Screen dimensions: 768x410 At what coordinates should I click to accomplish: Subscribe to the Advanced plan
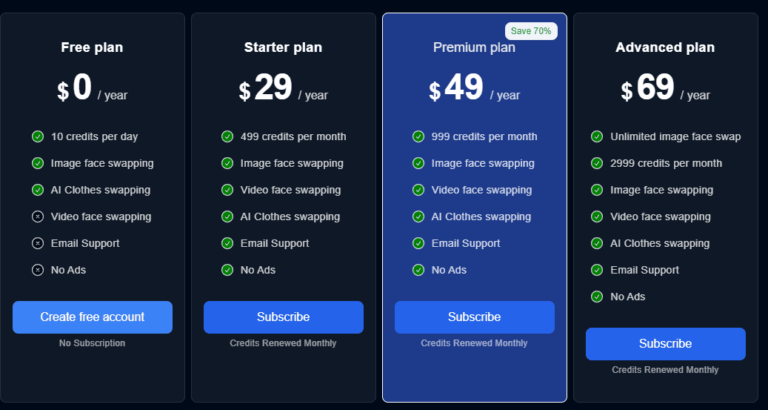pos(665,344)
